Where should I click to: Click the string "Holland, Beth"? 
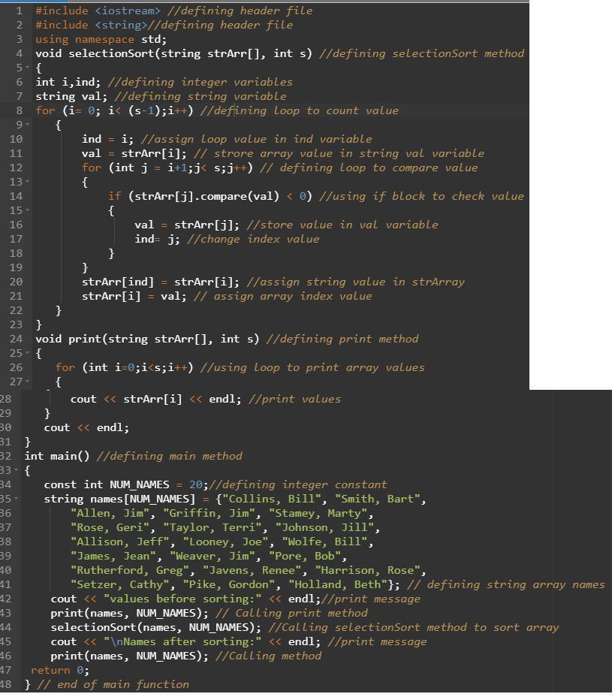[x=337, y=585]
